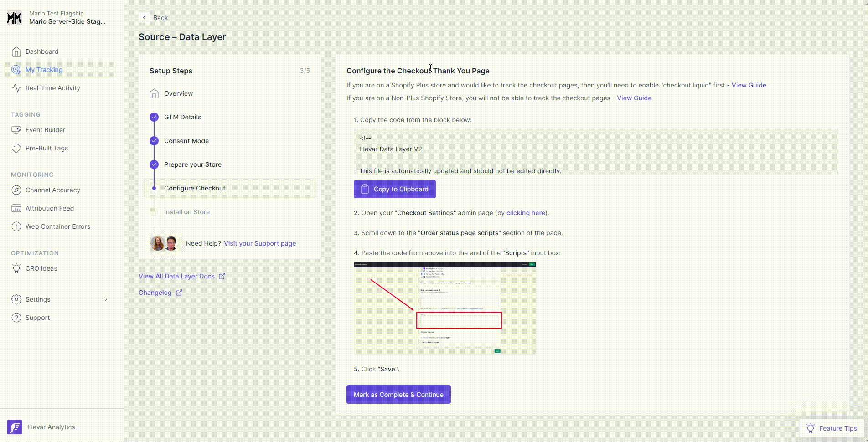
Task: Click the Elevar Data Layer code block
Action: 596,152
